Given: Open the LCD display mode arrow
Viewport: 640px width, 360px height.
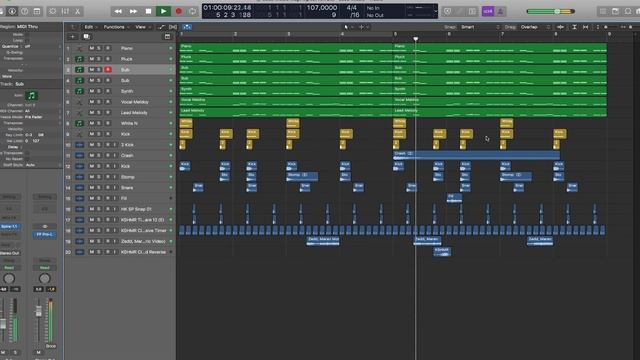Looking at the screenshot, I should click(x=436, y=11).
